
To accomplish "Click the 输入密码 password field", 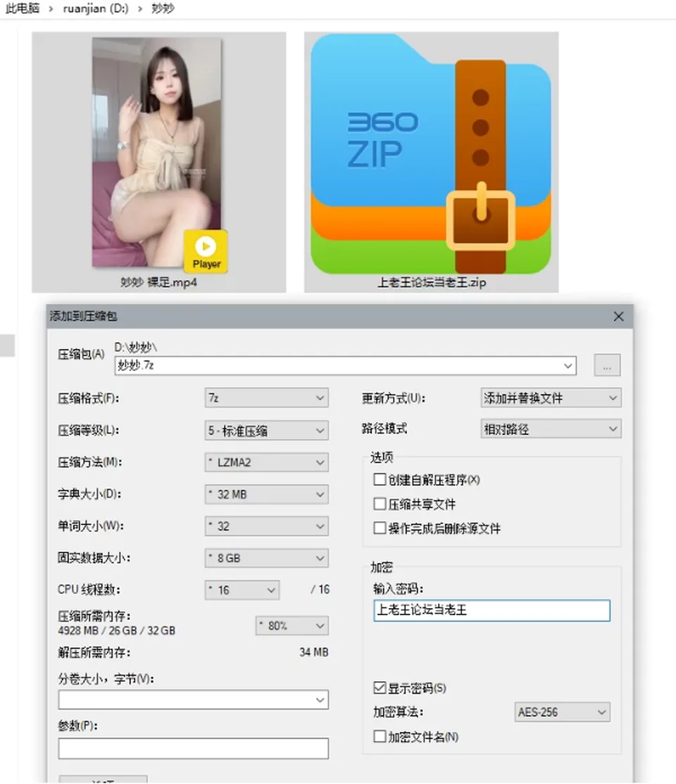I will click(492, 610).
